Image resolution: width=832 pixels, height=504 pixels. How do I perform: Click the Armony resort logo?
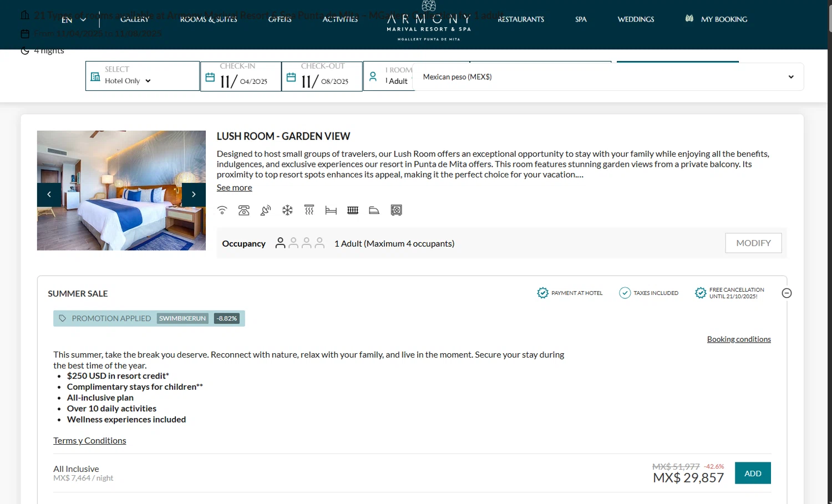pyautogui.click(x=429, y=21)
